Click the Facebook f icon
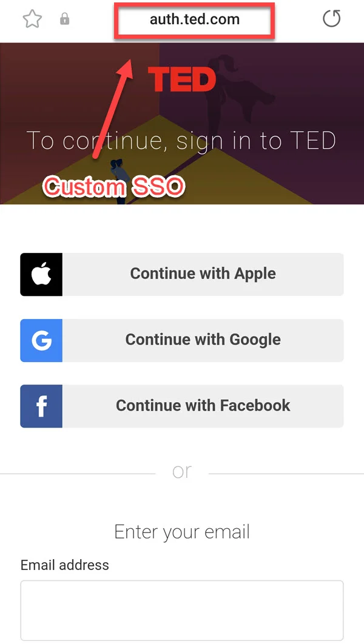This screenshot has height=644, width=364. pyautogui.click(x=41, y=406)
